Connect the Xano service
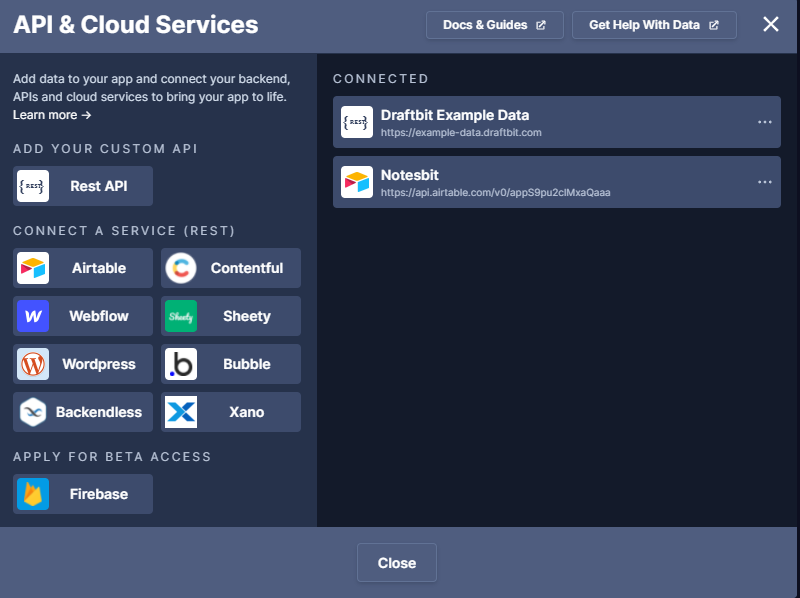The height and width of the screenshot is (598, 800). (x=231, y=412)
